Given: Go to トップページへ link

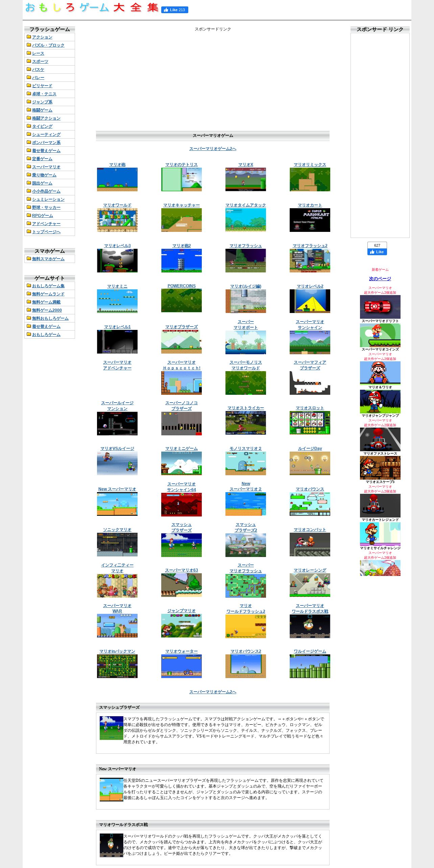Looking at the screenshot, I should [x=46, y=232].
